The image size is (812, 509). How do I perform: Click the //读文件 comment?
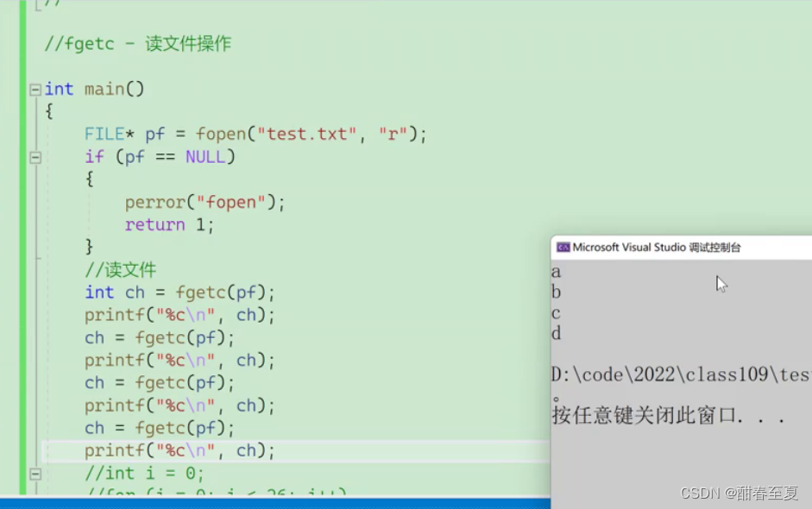(120, 270)
